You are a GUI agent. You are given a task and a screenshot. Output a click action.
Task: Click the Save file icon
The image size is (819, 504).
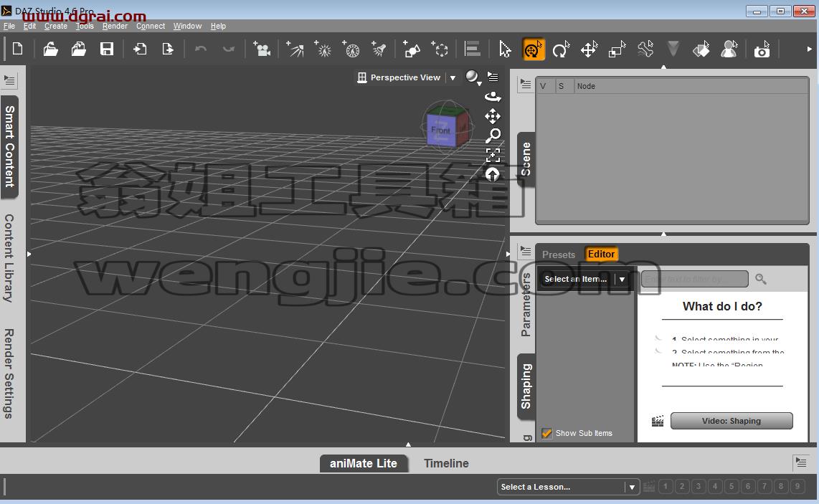pos(107,49)
